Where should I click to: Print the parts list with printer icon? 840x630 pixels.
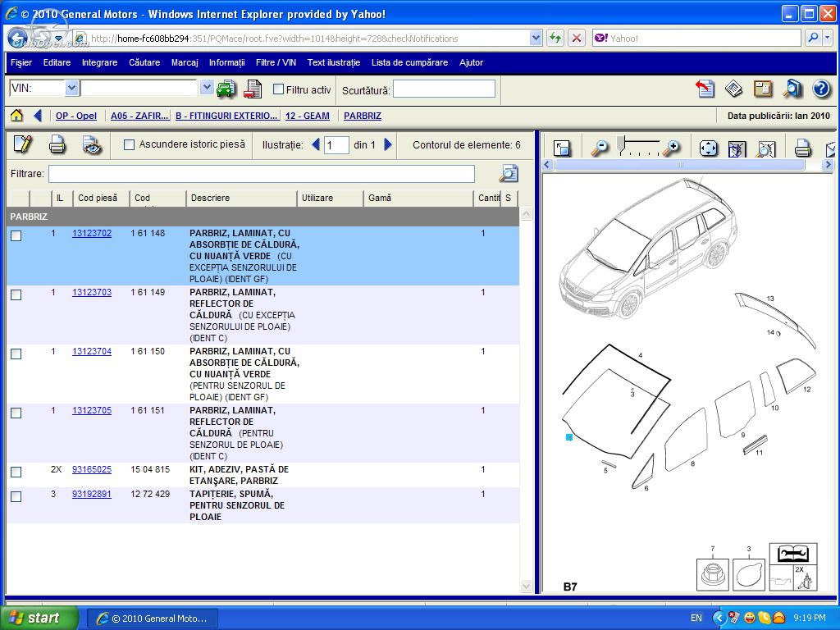(x=57, y=144)
